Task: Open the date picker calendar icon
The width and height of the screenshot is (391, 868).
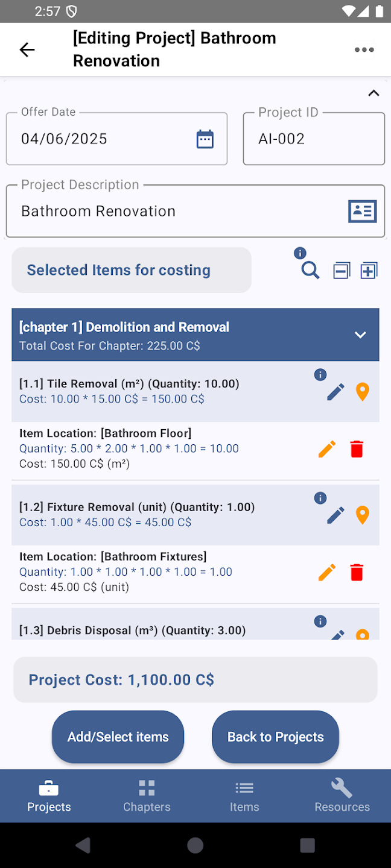Action: coord(205,139)
